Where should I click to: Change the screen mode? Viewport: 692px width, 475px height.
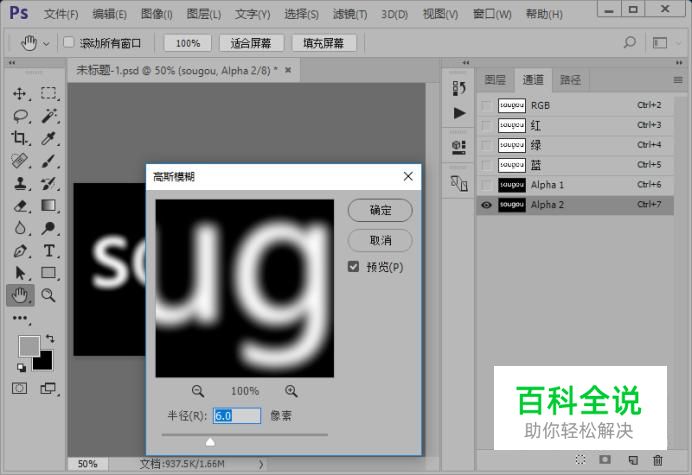[x=48, y=388]
